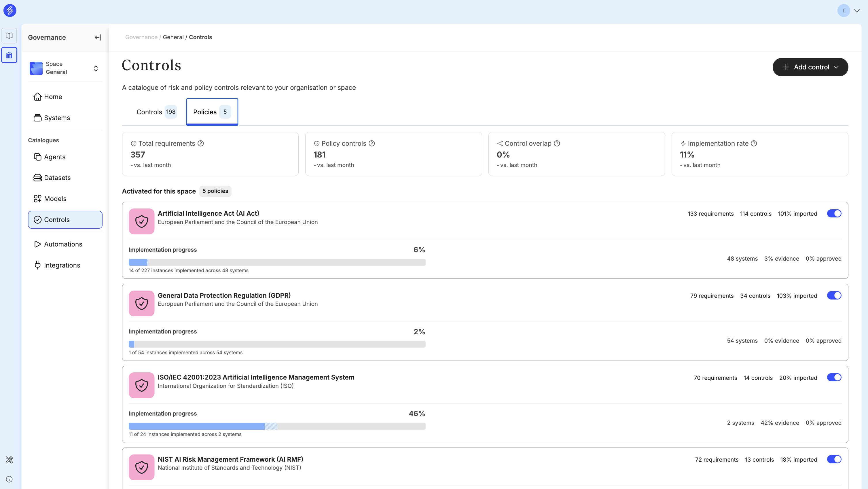
Task: Click the ISO/IEC 42001 implementation progress bar
Action: [x=277, y=426]
